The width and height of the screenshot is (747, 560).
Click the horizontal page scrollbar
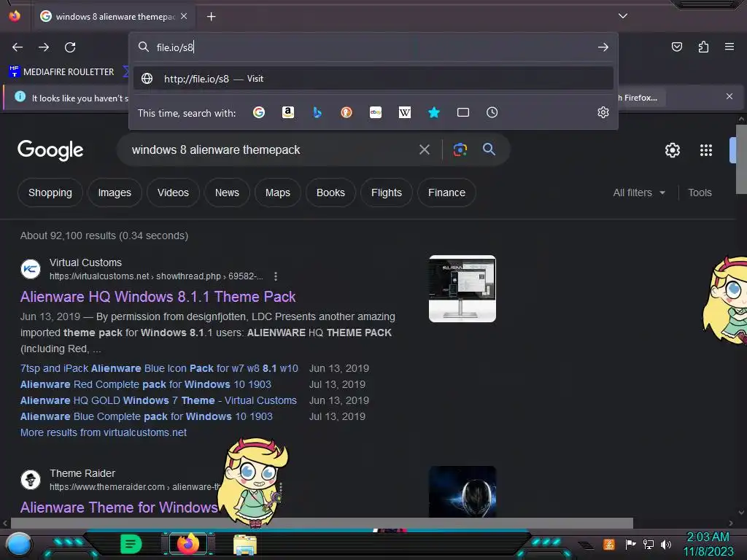click(322, 523)
